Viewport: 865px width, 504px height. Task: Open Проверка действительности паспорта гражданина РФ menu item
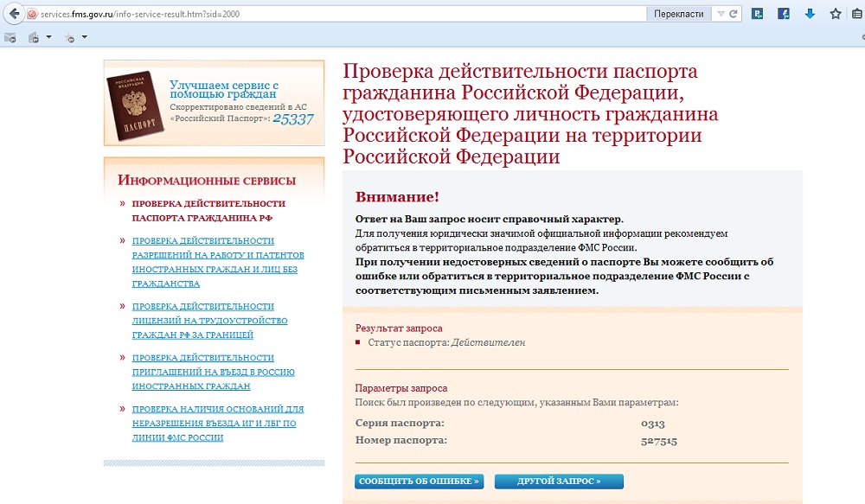tap(208, 211)
